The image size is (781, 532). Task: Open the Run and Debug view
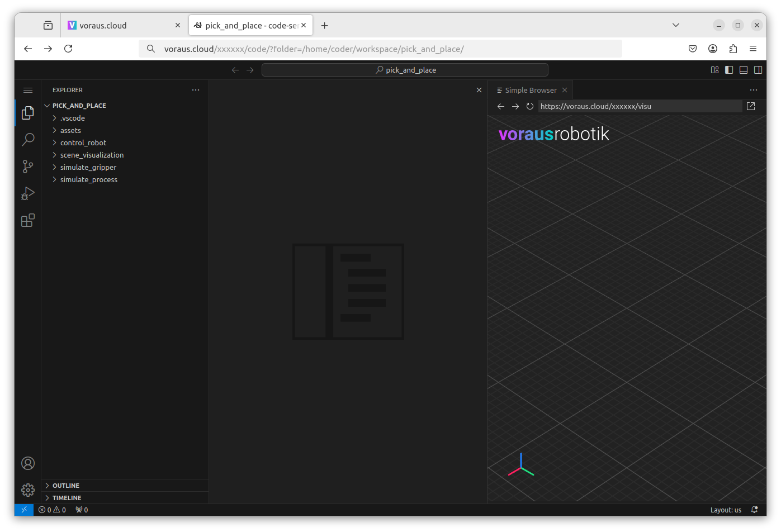pos(28,193)
